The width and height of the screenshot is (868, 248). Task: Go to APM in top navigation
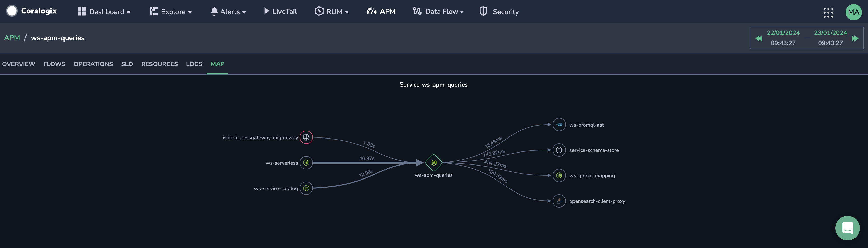pos(381,12)
